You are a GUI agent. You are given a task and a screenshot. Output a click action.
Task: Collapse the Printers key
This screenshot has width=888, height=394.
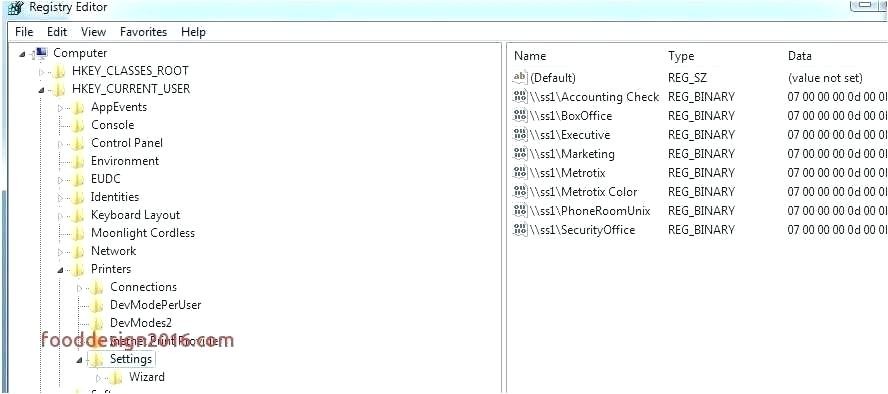(x=60, y=270)
